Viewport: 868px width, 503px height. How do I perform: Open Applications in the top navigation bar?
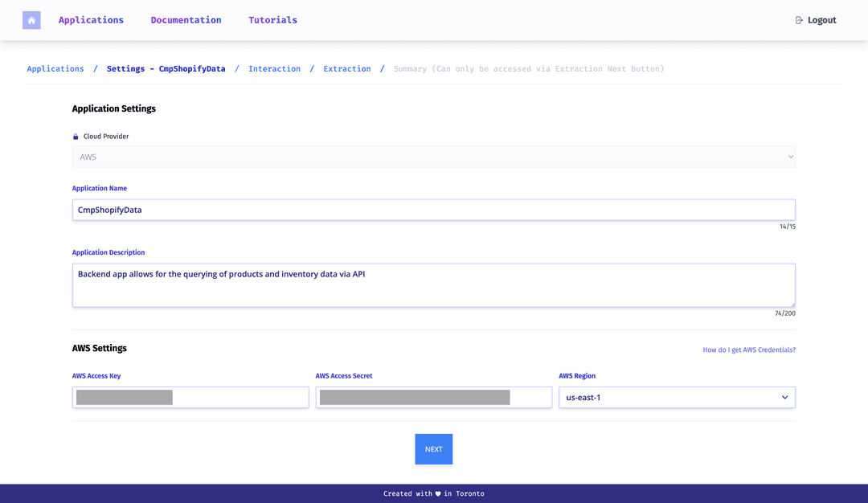(91, 20)
